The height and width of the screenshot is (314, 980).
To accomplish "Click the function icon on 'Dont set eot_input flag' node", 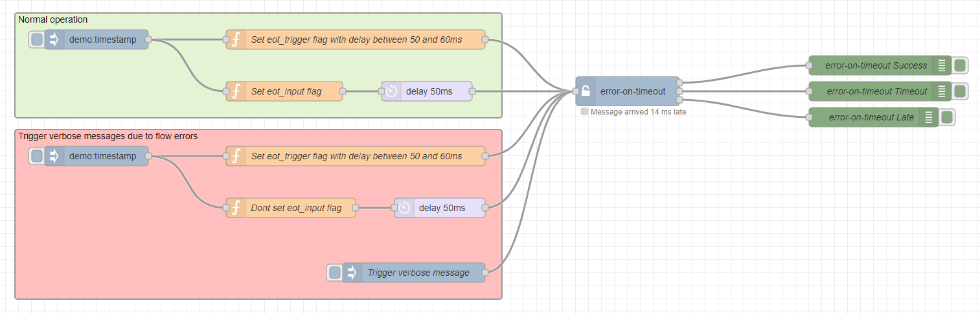I will [236, 208].
